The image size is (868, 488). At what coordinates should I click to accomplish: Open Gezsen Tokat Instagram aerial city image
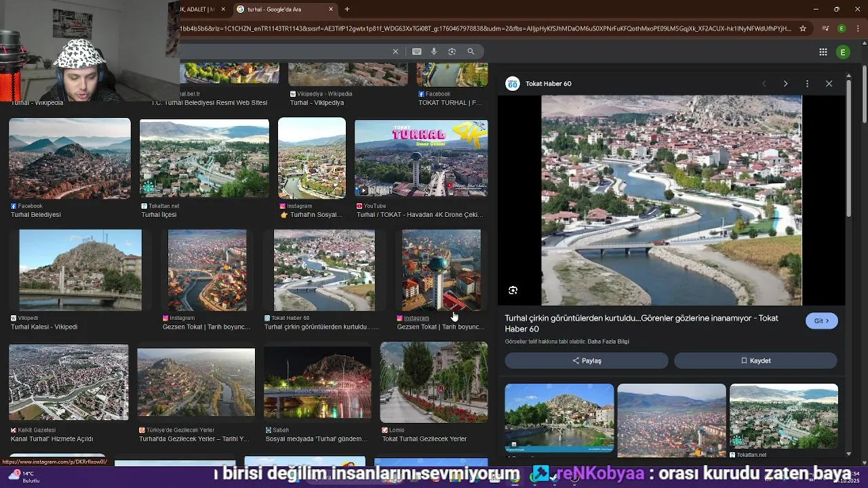click(x=208, y=270)
